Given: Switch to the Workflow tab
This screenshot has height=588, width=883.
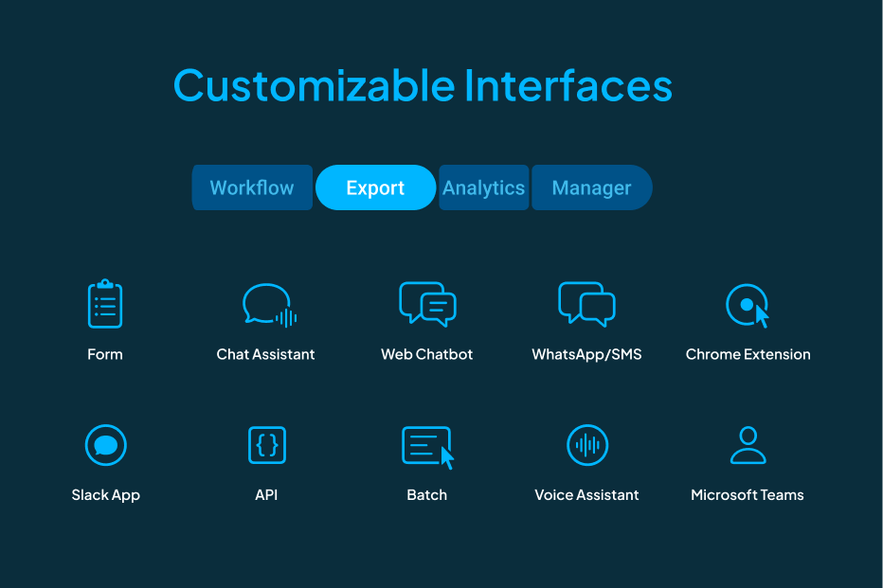Looking at the screenshot, I should 252,187.
